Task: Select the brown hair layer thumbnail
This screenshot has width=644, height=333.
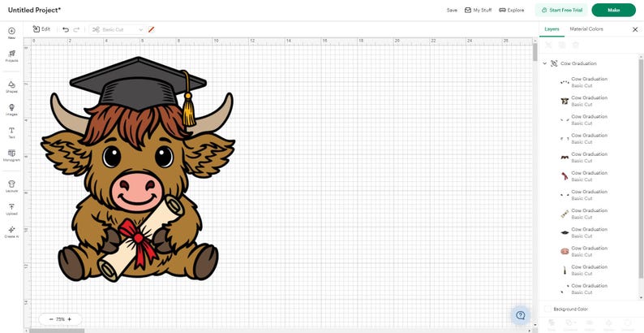Action: coord(565,158)
